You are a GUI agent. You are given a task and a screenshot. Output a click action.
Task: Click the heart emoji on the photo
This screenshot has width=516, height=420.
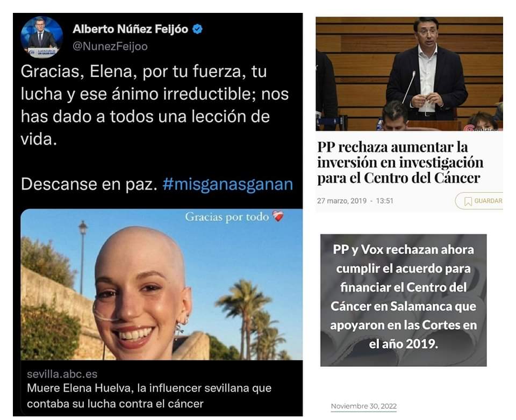[x=278, y=216]
